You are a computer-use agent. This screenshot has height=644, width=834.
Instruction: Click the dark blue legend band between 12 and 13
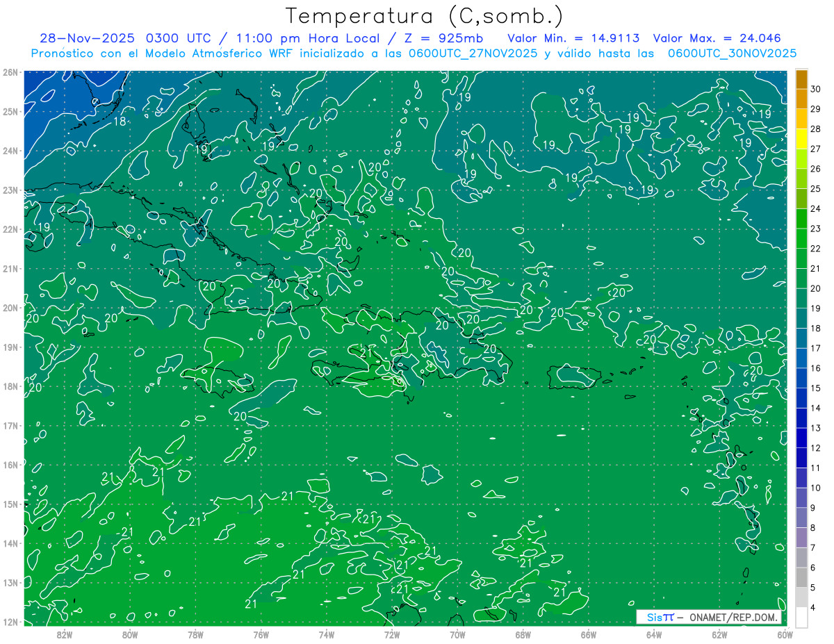(x=801, y=438)
